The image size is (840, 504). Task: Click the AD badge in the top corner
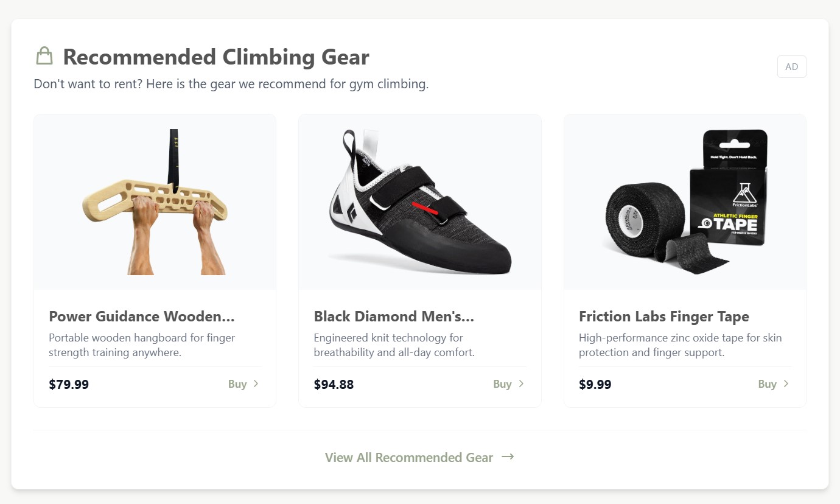pyautogui.click(x=791, y=66)
